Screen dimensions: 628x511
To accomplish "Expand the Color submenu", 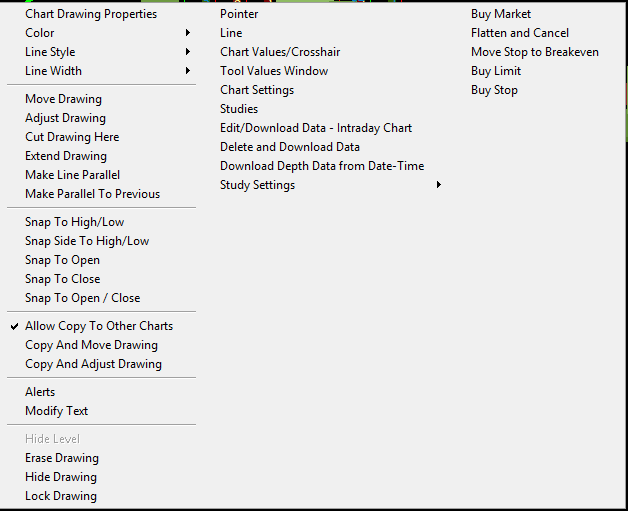I will click(40, 33).
